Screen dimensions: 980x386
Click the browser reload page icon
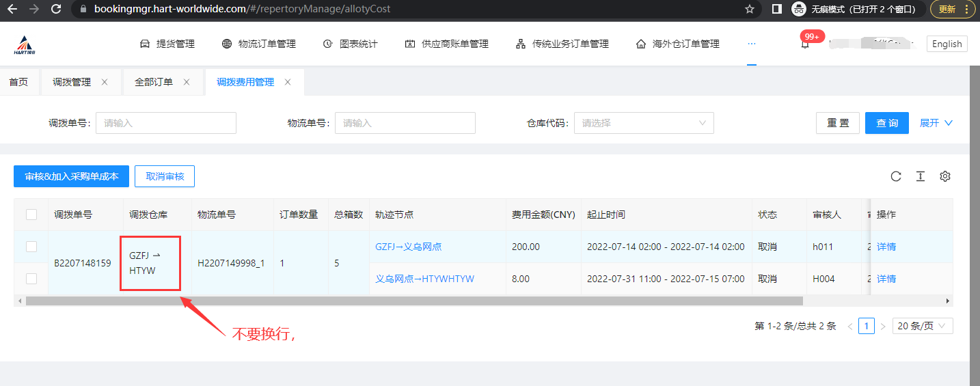click(56, 9)
